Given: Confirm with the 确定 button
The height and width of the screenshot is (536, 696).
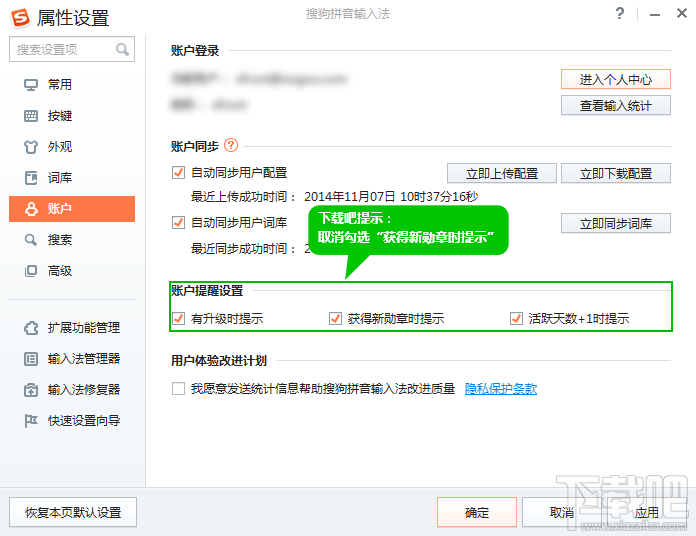Looking at the screenshot, I should coord(477,512).
